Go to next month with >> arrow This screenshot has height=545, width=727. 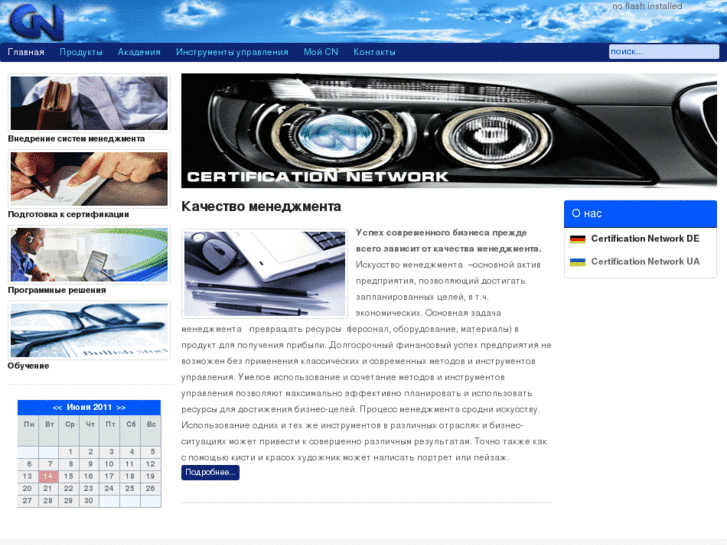[x=121, y=408]
